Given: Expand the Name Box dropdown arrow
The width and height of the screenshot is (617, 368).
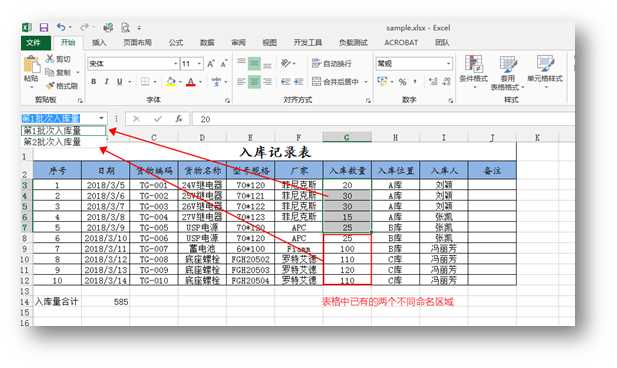Looking at the screenshot, I should [101, 118].
